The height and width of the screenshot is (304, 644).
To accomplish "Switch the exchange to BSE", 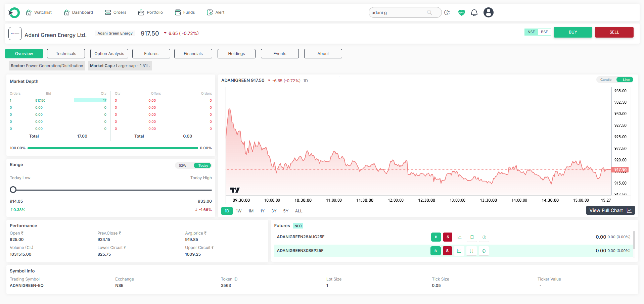I will (x=544, y=32).
